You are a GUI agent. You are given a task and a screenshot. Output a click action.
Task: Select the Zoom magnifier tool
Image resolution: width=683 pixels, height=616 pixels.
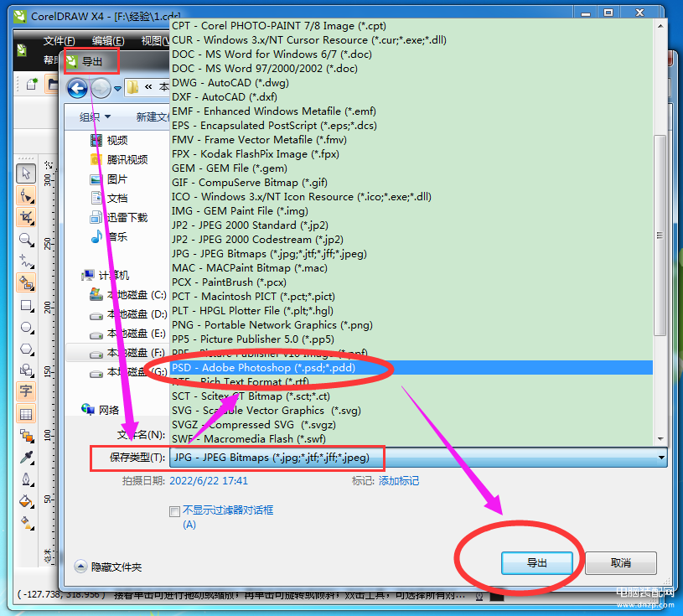click(x=26, y=239)
